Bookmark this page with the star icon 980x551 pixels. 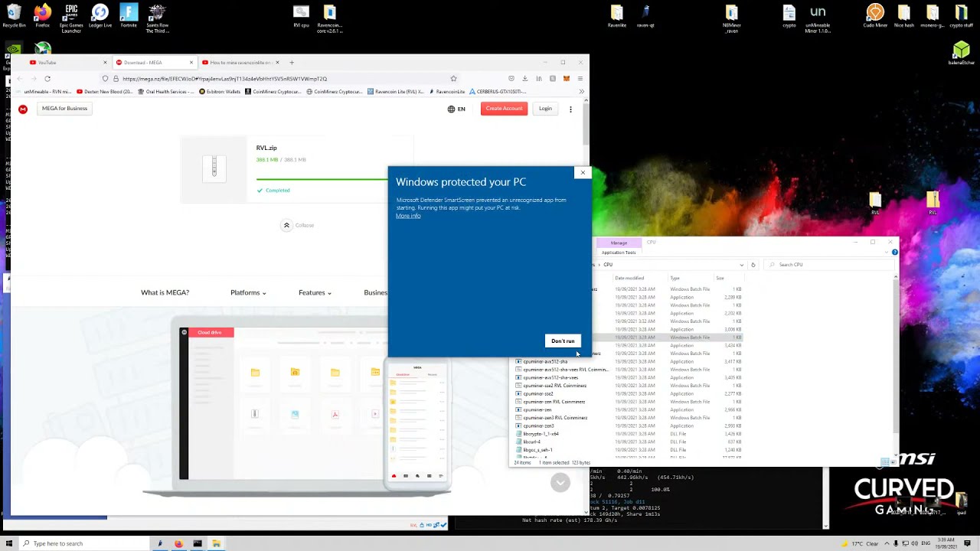point(453,79)
